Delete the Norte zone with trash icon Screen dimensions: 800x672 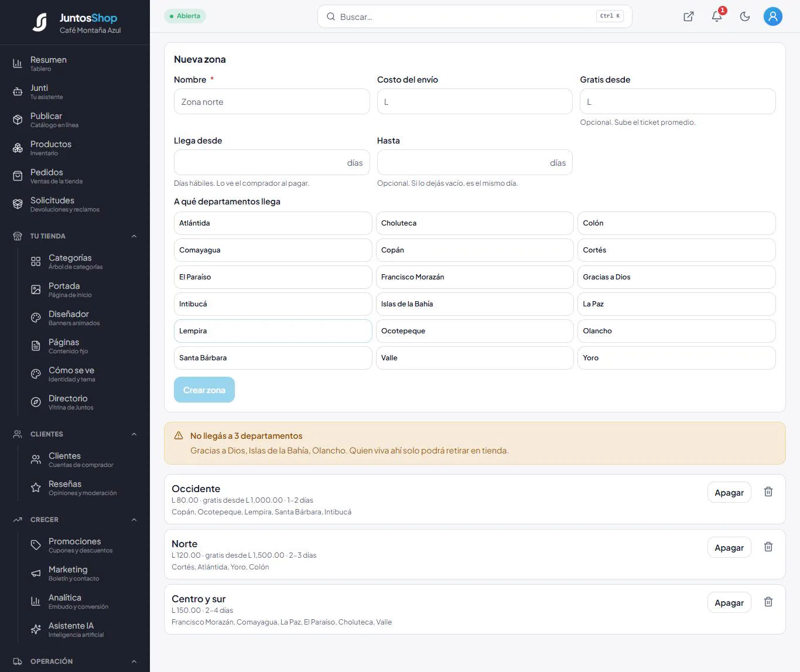click(x=768, y=547)
